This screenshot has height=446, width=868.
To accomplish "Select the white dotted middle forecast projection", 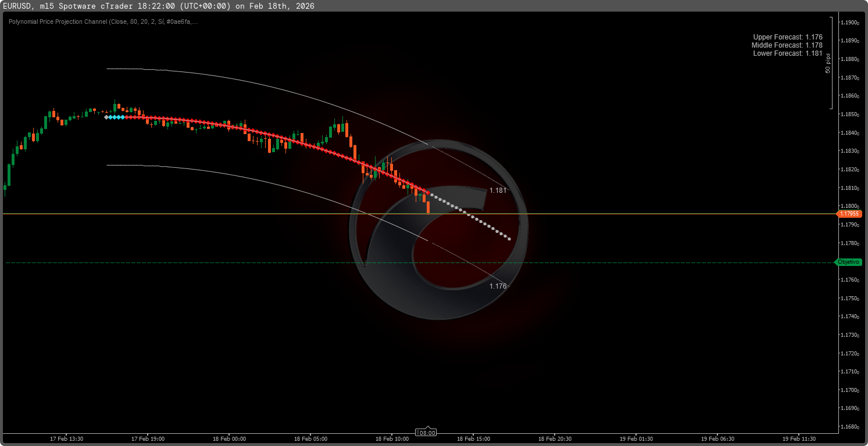I will pyautogui.click(x=471, y=217).
